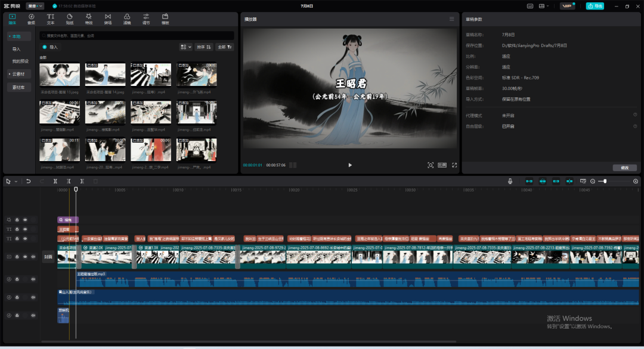Switch to the 文本 (Text) tab
This screenshot has width=644, height=349.
click(50, 18)
